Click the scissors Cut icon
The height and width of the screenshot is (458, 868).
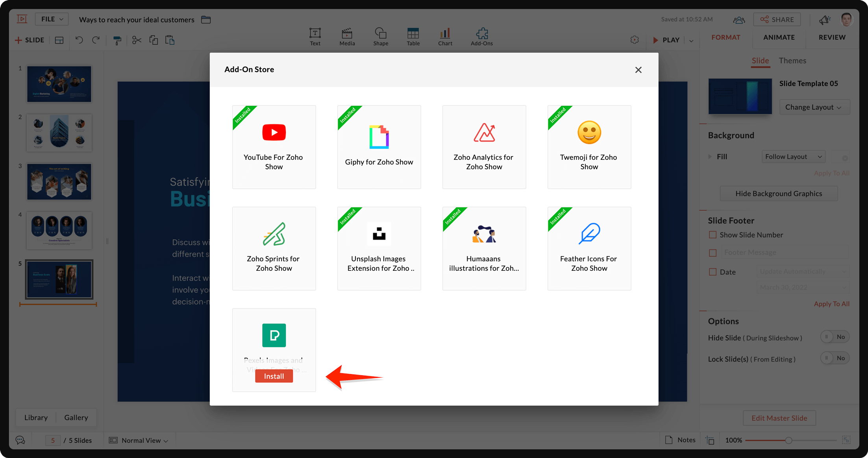coord(137,40)
